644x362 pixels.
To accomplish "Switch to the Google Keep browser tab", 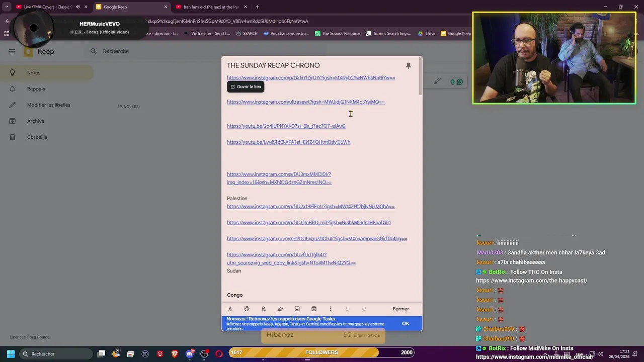I will coord(131,7).
